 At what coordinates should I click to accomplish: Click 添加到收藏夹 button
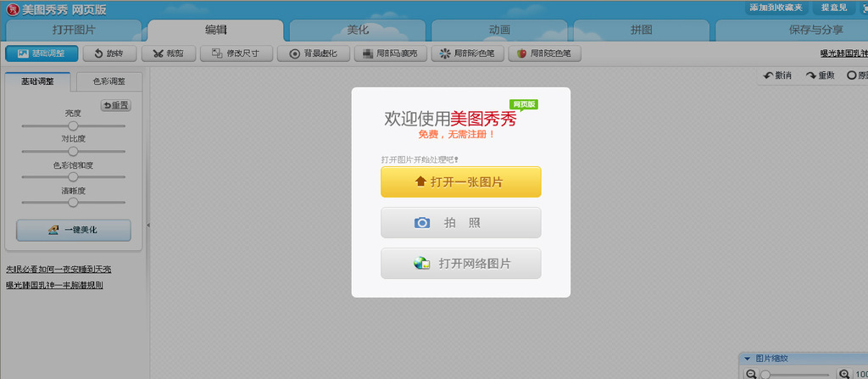point(776,7)
